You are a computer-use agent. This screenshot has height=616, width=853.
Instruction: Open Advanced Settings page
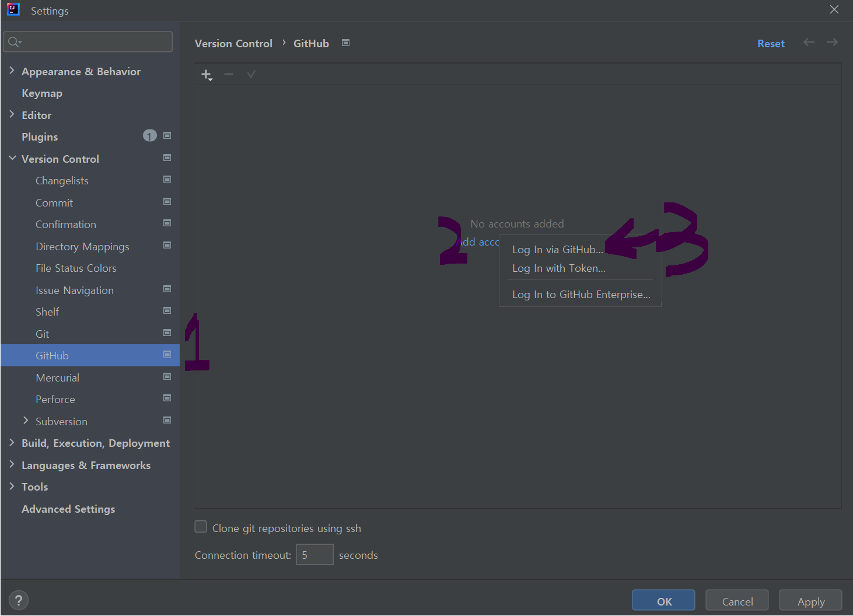pyautogui.click(x=68, y=509)
